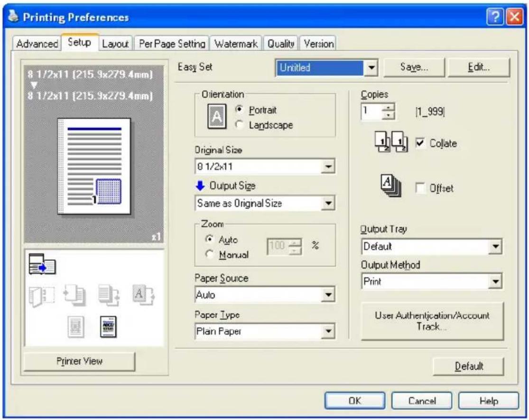Open the Paper Source dropdown
Image resolution: width=529 pixels, height=420 pixels.
click(x=265, y=295)
